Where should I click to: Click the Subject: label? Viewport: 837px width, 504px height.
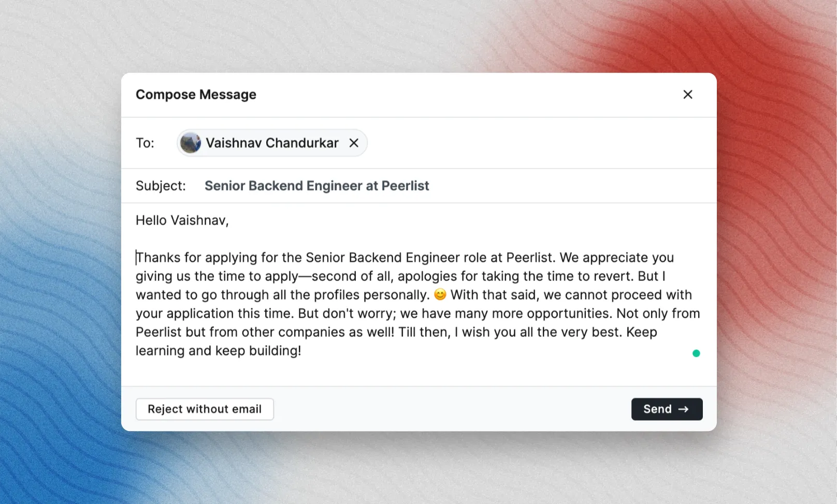161,186
